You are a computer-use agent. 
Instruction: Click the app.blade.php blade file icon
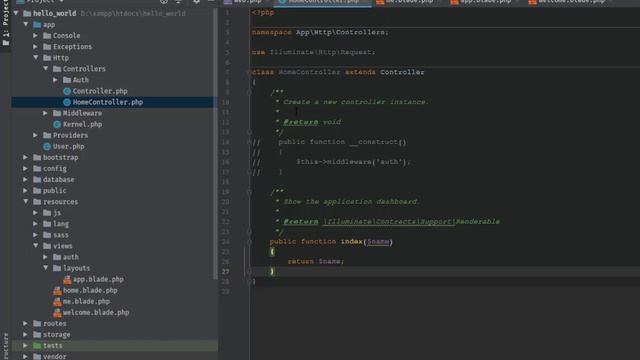click(x=67, y=279)
